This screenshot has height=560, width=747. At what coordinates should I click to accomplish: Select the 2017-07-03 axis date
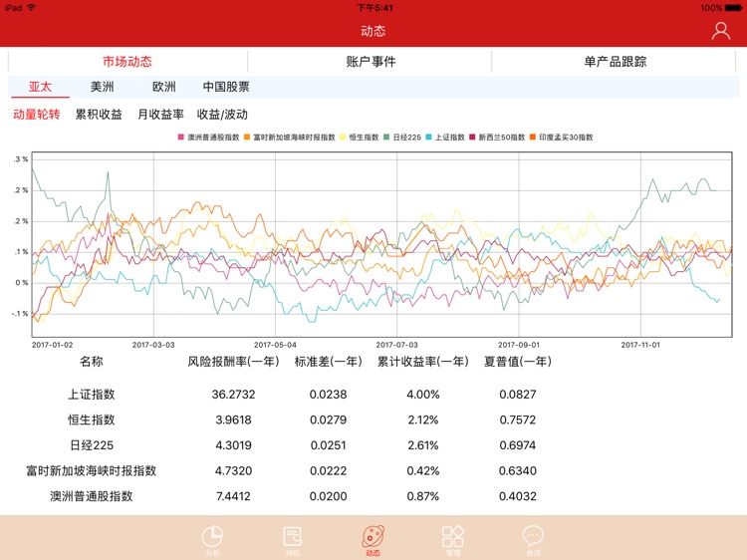396,345
